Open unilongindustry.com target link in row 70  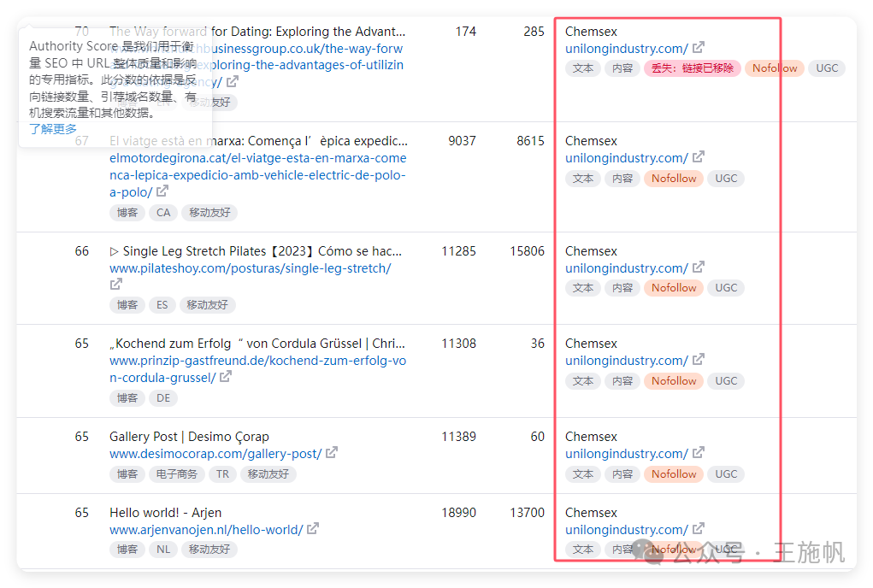tap(627, 49)
